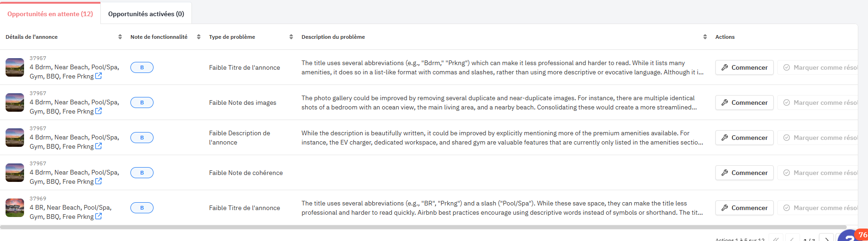Click listing 37969 house thumbnail
The width and height of the screenshot is (868, 241).
[x=15, y=208]
